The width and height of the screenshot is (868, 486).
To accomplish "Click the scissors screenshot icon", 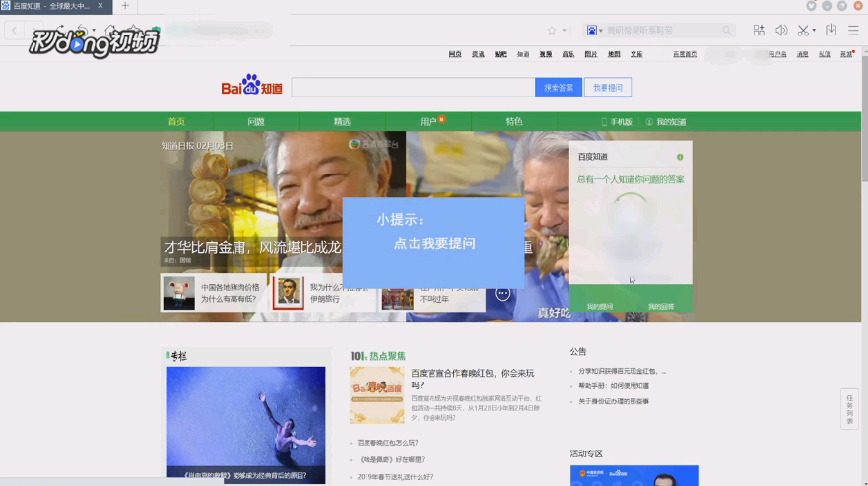I will pos(803,30).
